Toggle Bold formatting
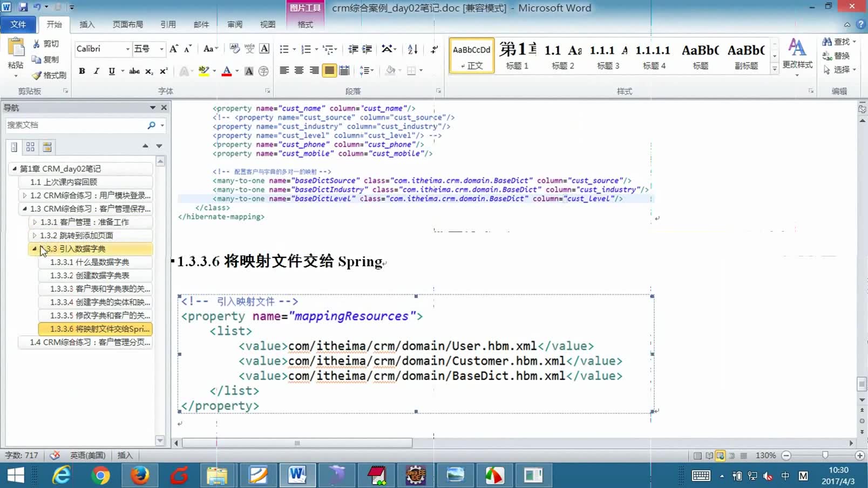Screen dimensions: 868x488 82,71
